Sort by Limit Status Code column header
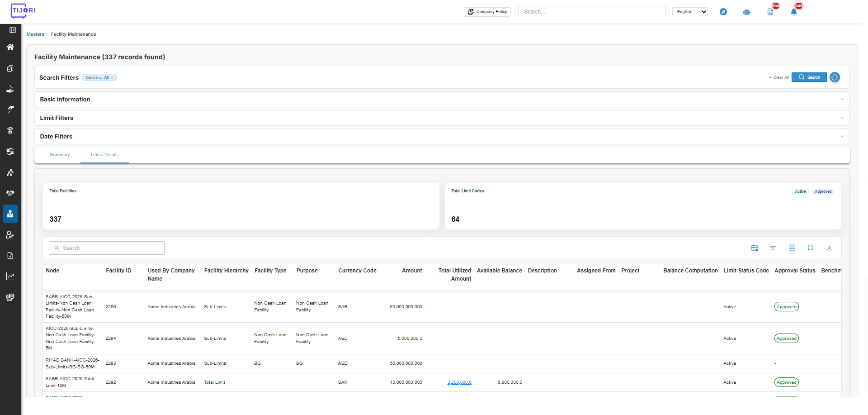 (746, 271)
